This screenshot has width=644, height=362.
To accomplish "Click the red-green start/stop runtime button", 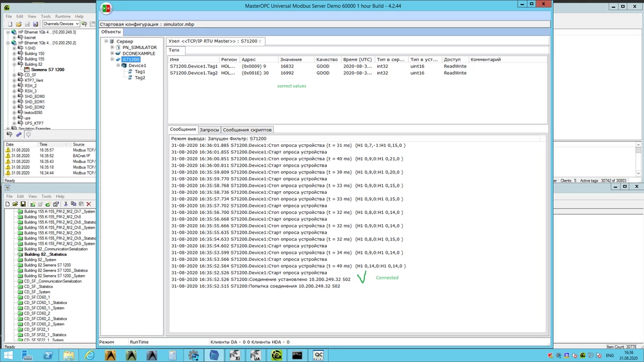I will pos(106,8).
